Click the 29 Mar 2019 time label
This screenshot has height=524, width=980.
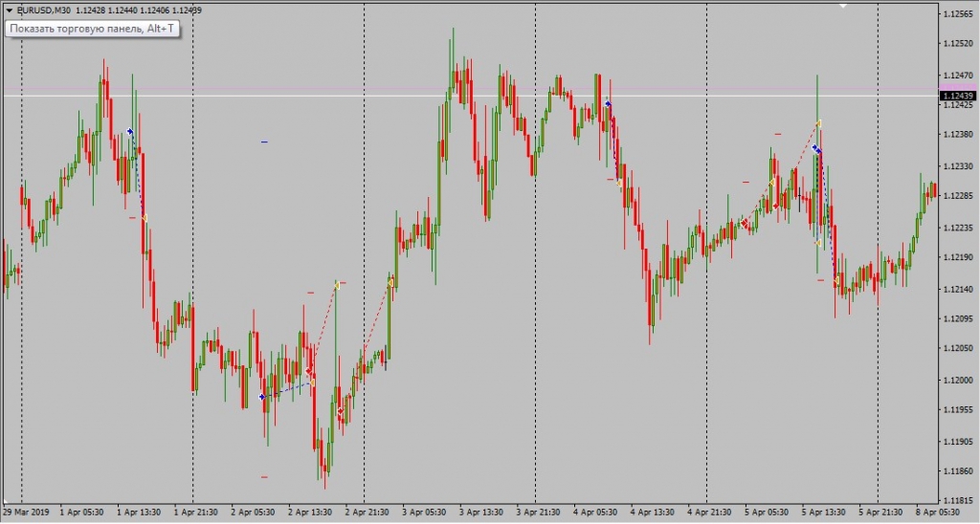tap(26, 512)
